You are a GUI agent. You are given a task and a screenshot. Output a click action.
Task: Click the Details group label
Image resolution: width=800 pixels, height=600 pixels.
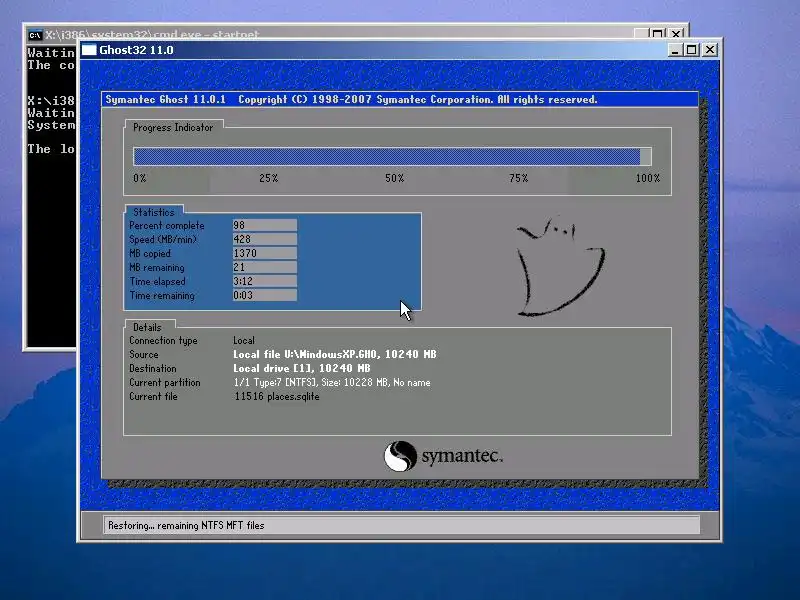click(x=147, y=327)
